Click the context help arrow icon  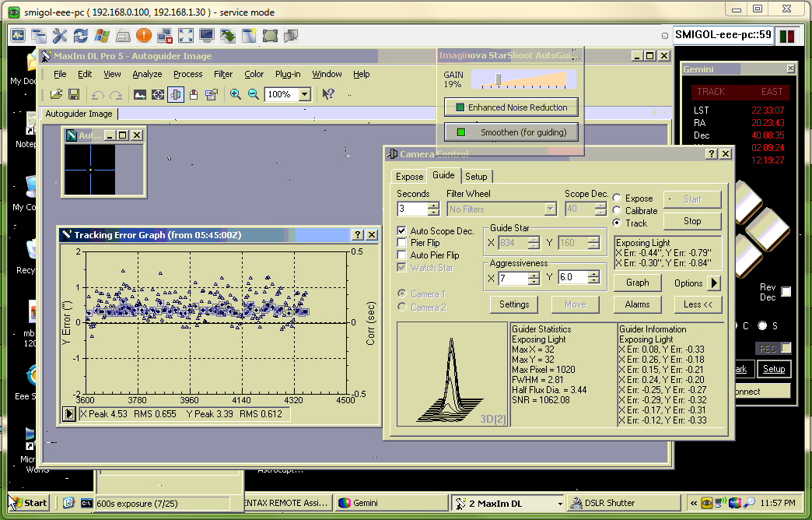pos(328,94)
